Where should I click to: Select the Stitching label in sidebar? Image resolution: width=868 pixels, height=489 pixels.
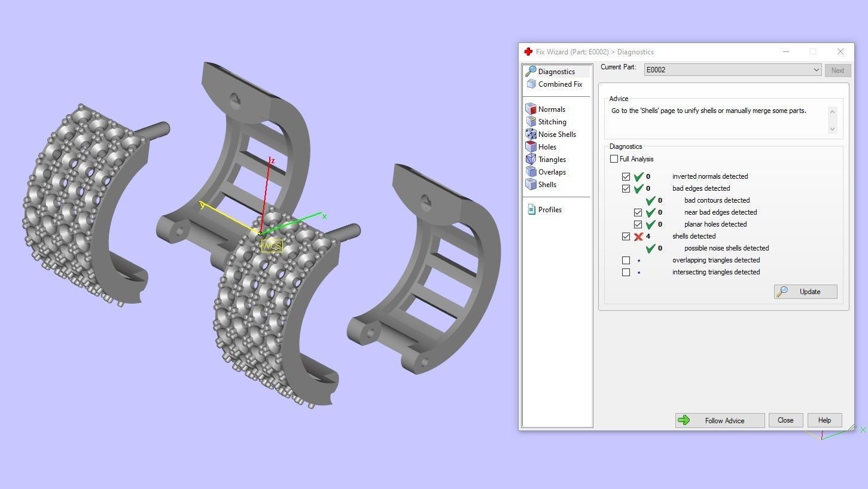point(552,121)
